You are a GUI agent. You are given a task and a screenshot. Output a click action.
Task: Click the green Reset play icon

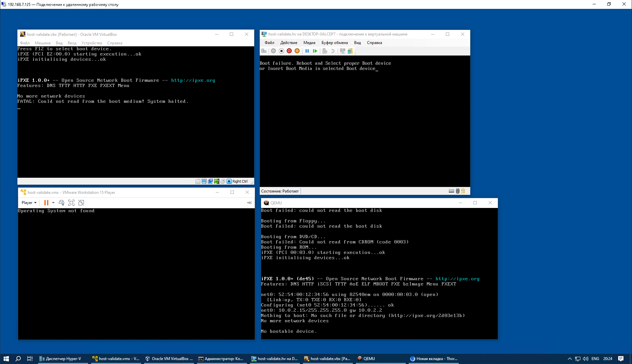click(315, 51)
